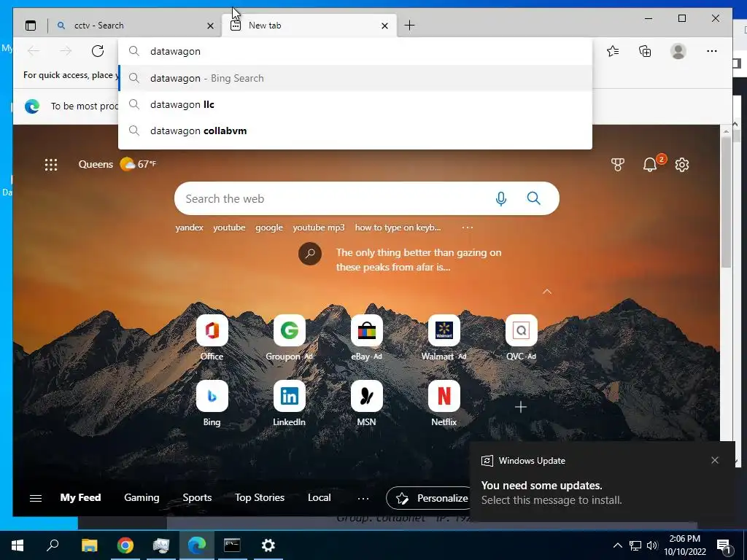Collapse quick links with the up chevron
Viewport: 747px width, 560px height.
coord(547,292)
